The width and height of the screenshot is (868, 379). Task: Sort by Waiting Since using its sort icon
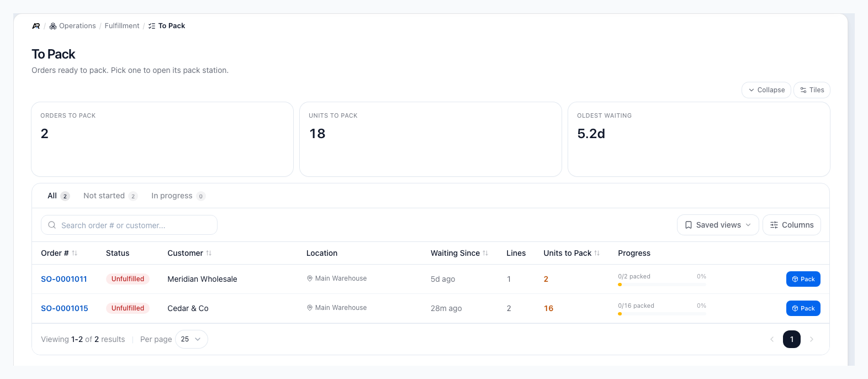[485, 253]
